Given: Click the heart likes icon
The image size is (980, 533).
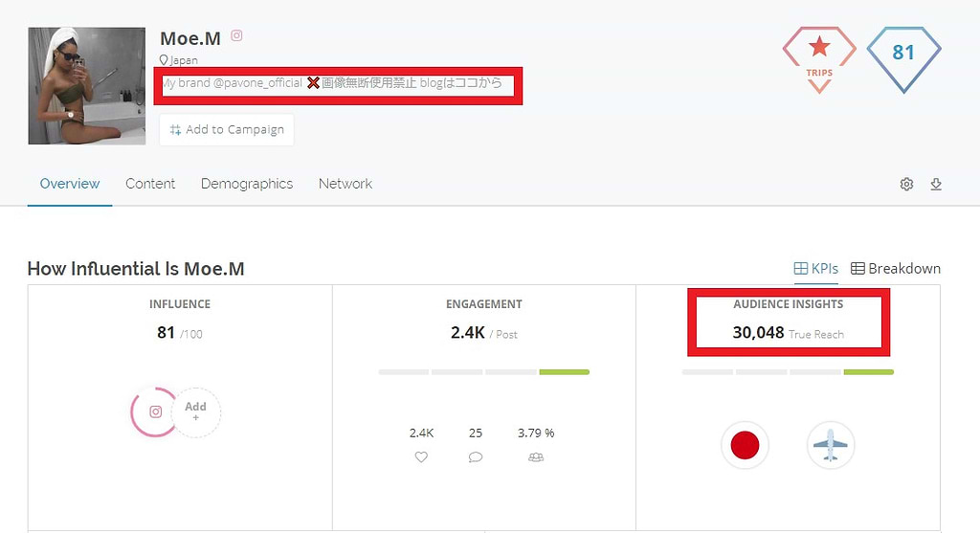Looking at the screenshot, I should [x=421, y=457].
